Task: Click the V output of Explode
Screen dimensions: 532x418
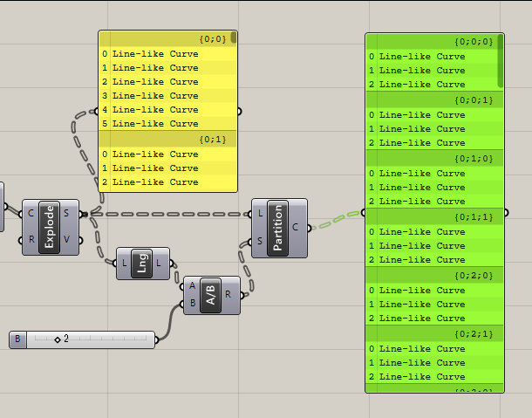Action: (x=69, y=241)
